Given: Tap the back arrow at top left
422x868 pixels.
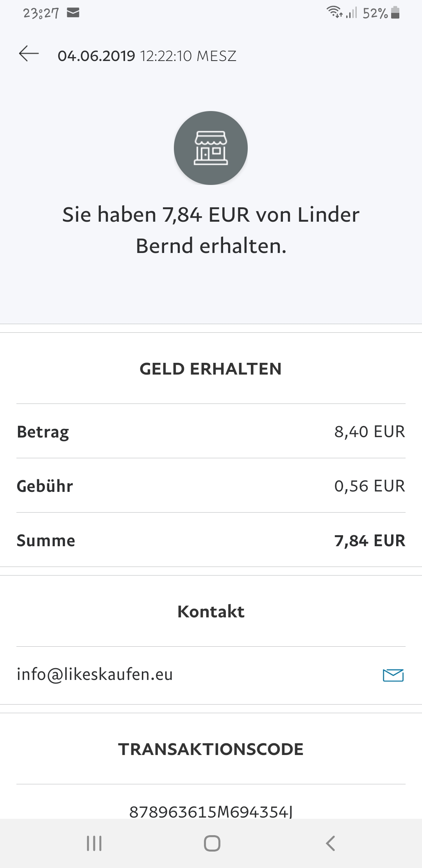Looking at the screenshot, I should [x=29, y=54].
